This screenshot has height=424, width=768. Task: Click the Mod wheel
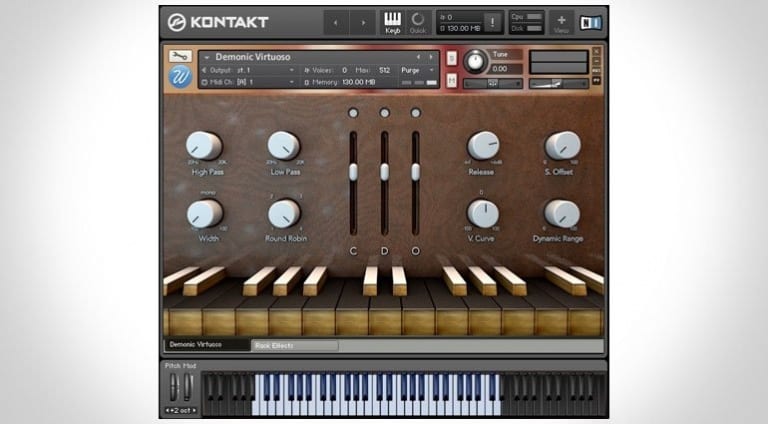188,387
